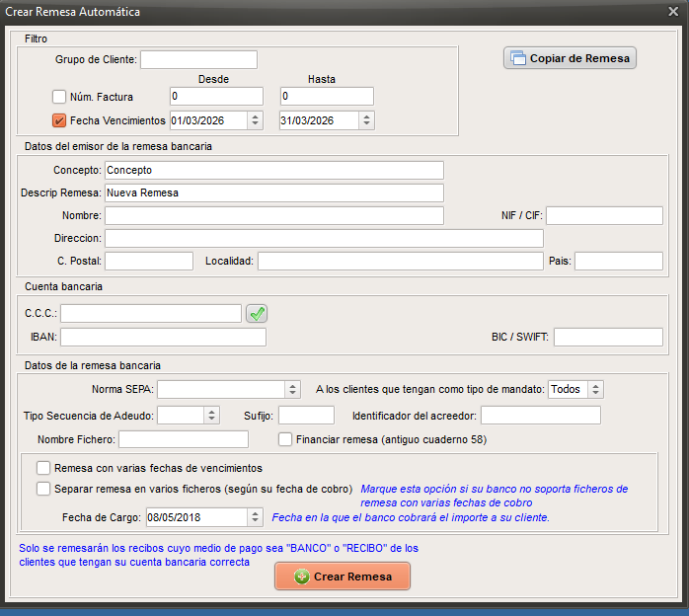Viewport: 689px width, 616px height.
Task: Focus the BIC / SWIFT field
Action: pyautogui.click(x=609, y=337)
